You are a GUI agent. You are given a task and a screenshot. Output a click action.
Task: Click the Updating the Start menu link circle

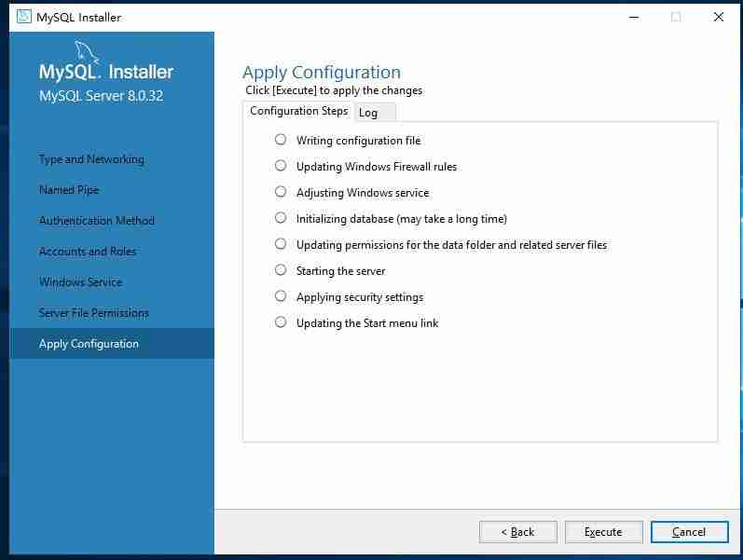(x=281, y=322)
